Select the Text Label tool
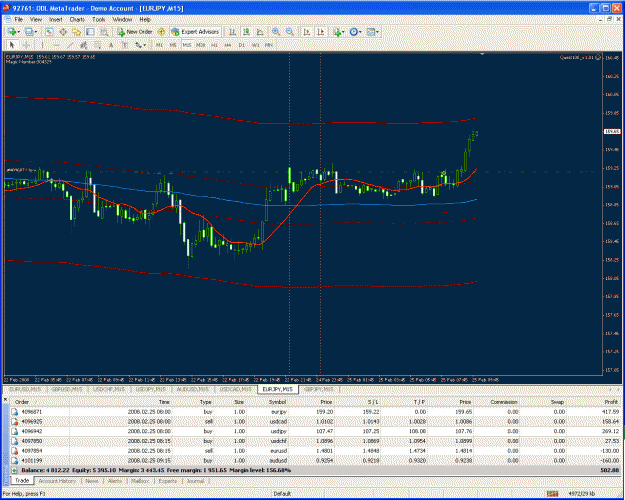This screenshot has height=500, width=625. click(x=125, y=45)
